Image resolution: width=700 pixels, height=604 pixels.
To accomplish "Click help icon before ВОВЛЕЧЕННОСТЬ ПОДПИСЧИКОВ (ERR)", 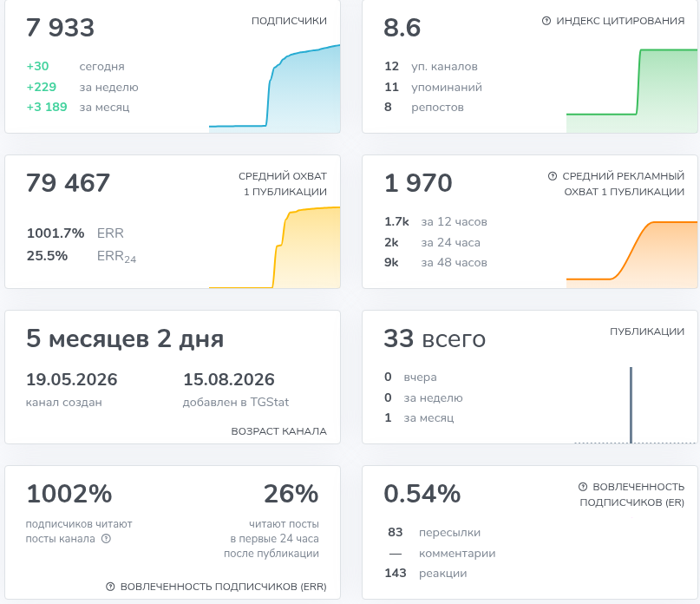I will (x=110, y=587).
